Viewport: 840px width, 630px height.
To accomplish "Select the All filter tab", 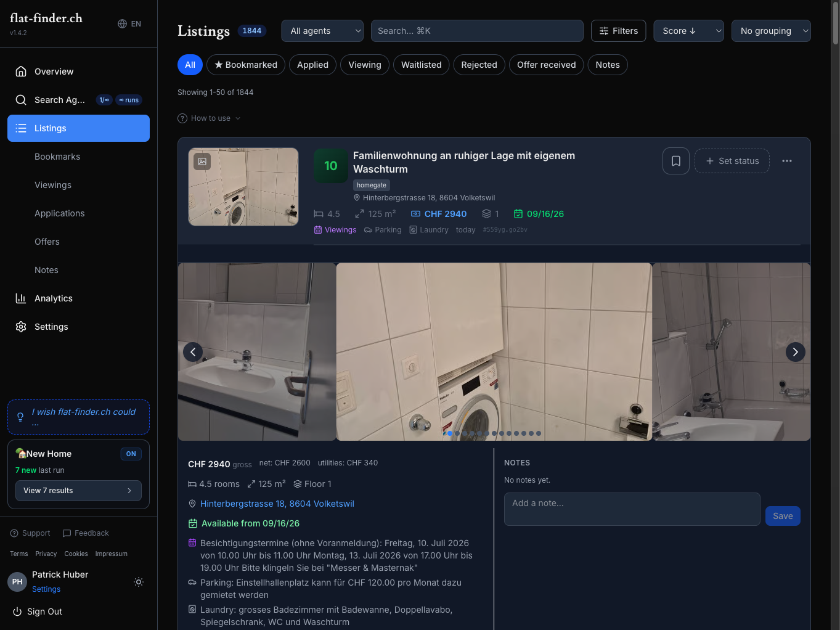I will (190, 65).
